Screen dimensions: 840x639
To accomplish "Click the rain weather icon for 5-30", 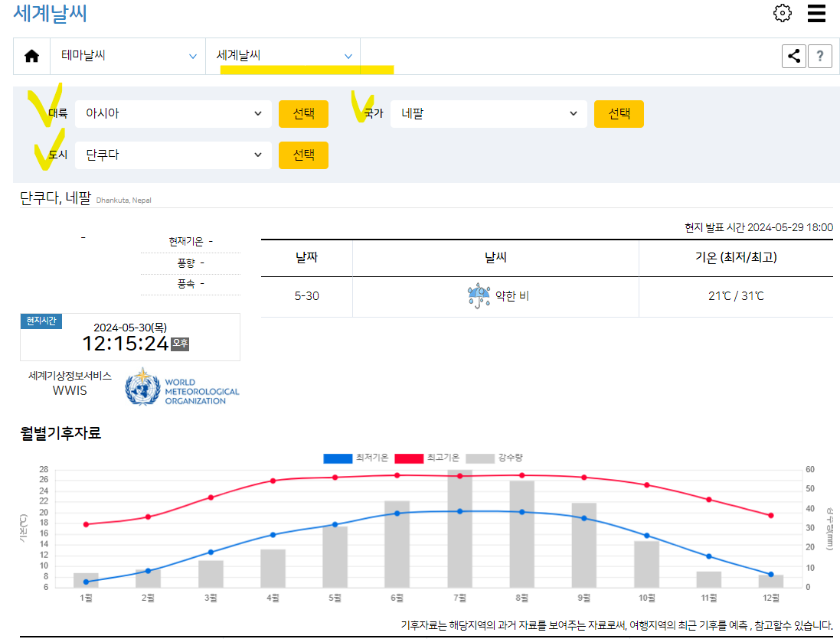I will tap(478, 293).
